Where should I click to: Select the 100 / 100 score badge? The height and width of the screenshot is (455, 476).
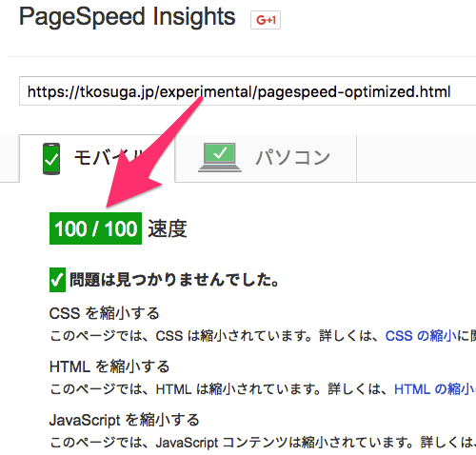coord(95,228)
